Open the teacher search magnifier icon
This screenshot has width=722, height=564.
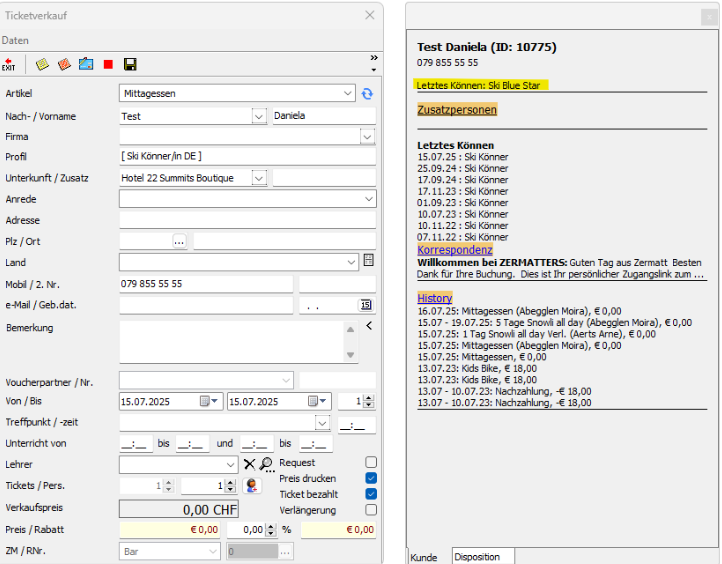[x=266, y=464]
